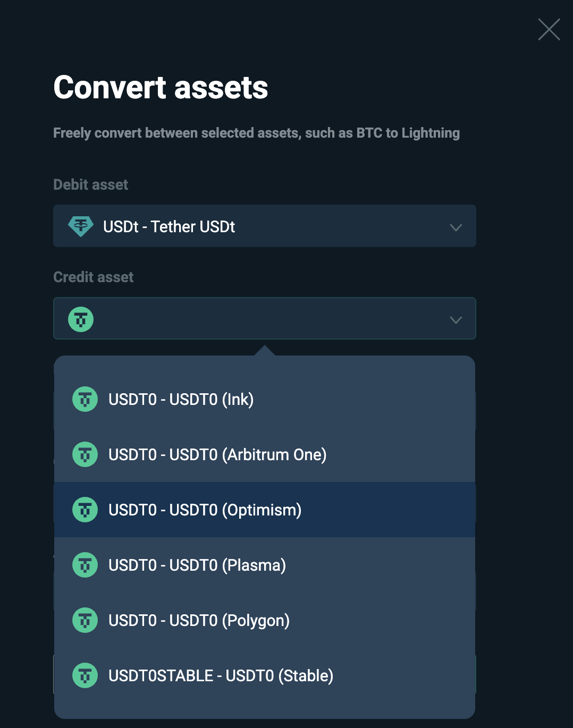The height and width of the screenshot is (728, 573).
Task: Click the Debit asset label
Action: 91,184
